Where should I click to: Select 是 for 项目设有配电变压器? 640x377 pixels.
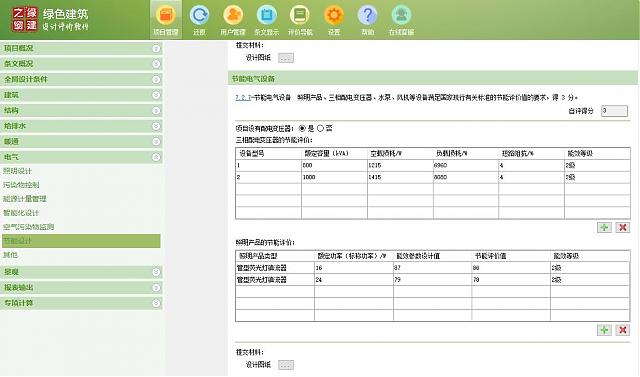[x=302, y=128]
